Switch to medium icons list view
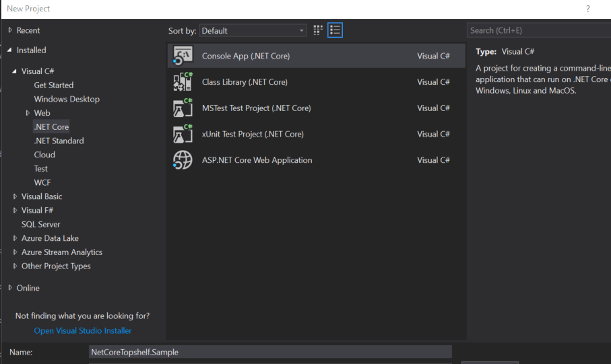 [335, 30]
